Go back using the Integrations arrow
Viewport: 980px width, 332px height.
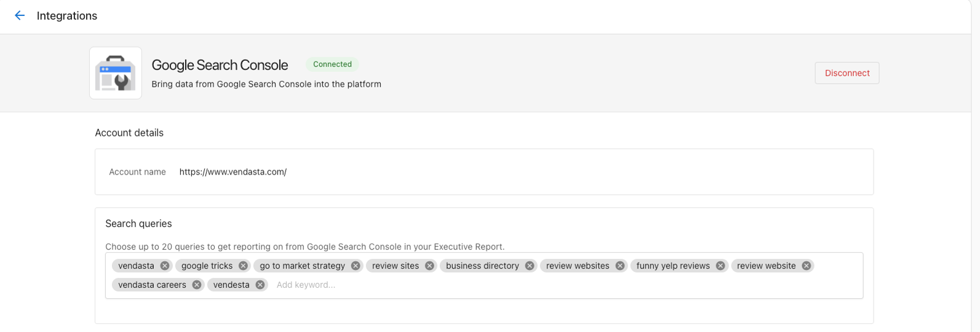pyautogui.click(x=20, y=16)
